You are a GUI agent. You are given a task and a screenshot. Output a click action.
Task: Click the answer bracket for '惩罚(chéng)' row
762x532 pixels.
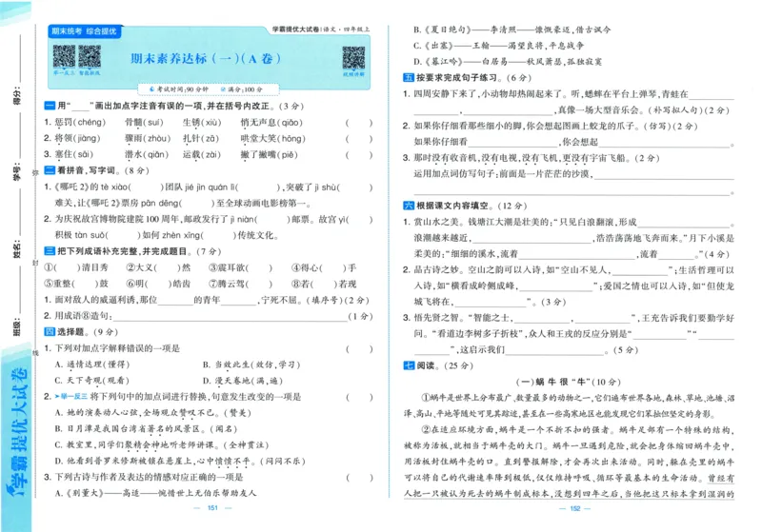point(359,123)
